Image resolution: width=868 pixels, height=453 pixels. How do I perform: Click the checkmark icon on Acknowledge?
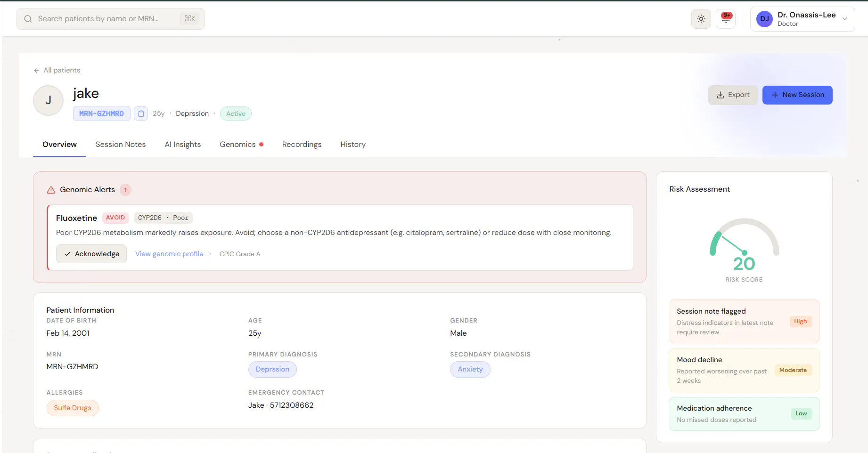(x=67, y=254)
